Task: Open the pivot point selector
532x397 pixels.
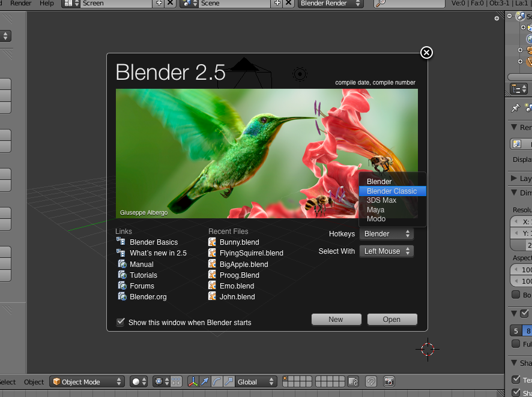Action: tap(161, 382)
